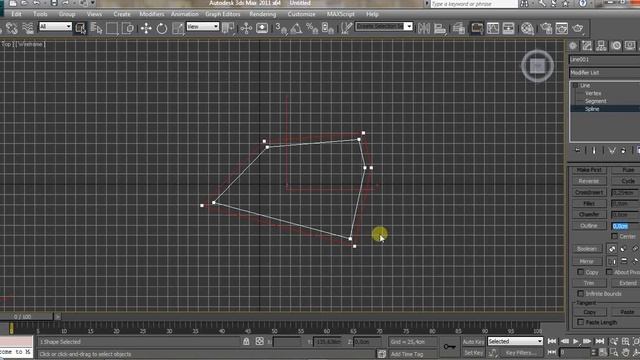Open the selection filter All dropdown
This screenshot has height=360, width=640.
[x=55, y=27]
